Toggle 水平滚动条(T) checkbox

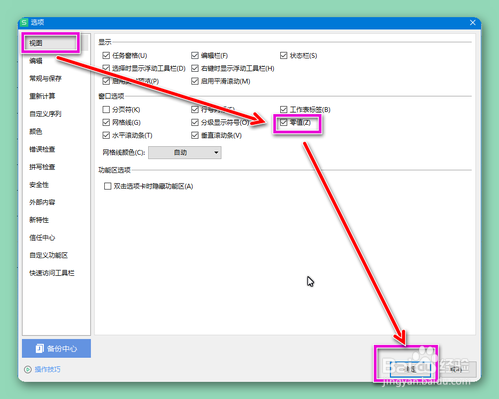(106, 135)
